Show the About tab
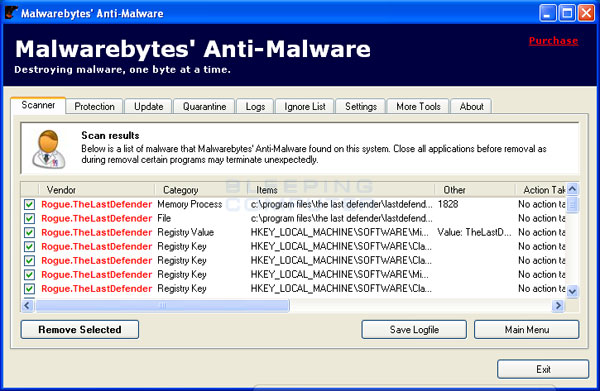Image resolution: width=600 pixels, height=391 pixels. pos(471,106)
